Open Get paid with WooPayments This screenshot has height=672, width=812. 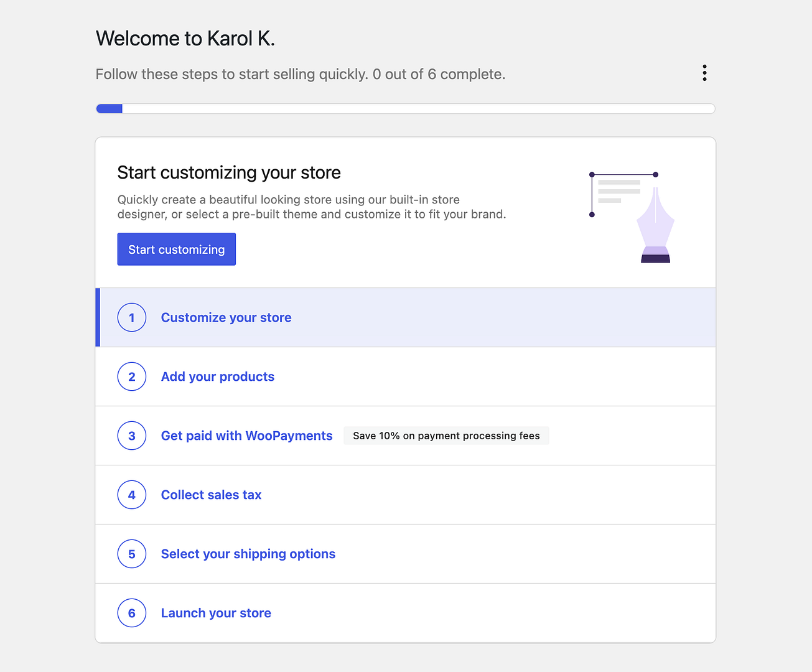coord(246,436)
